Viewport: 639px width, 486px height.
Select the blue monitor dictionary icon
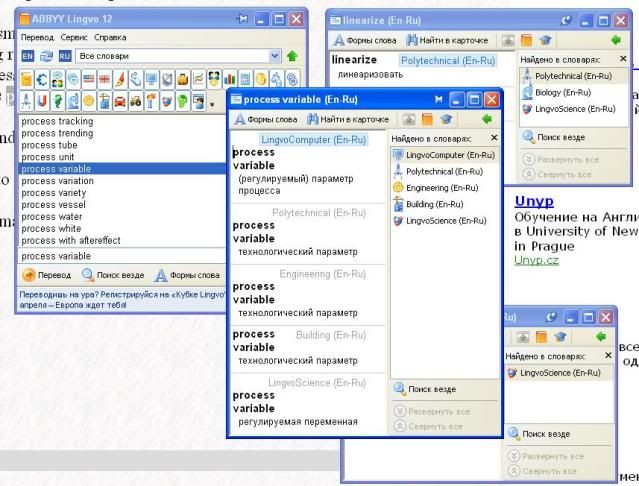pos(151,79)
